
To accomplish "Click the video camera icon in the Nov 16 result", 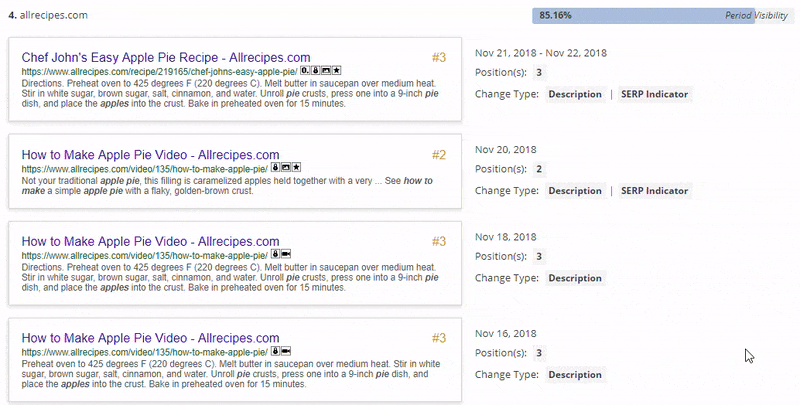I will coord(286,352).
